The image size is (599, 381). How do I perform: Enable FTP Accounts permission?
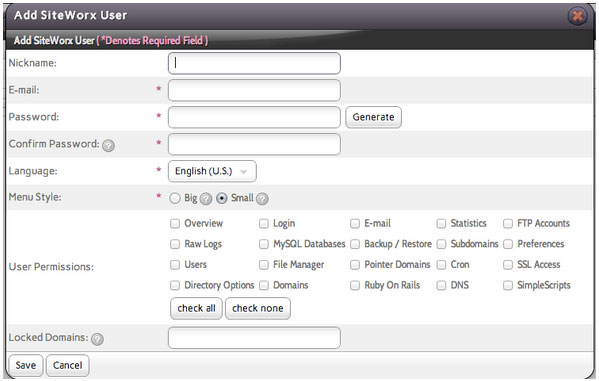tap(508, 224)
